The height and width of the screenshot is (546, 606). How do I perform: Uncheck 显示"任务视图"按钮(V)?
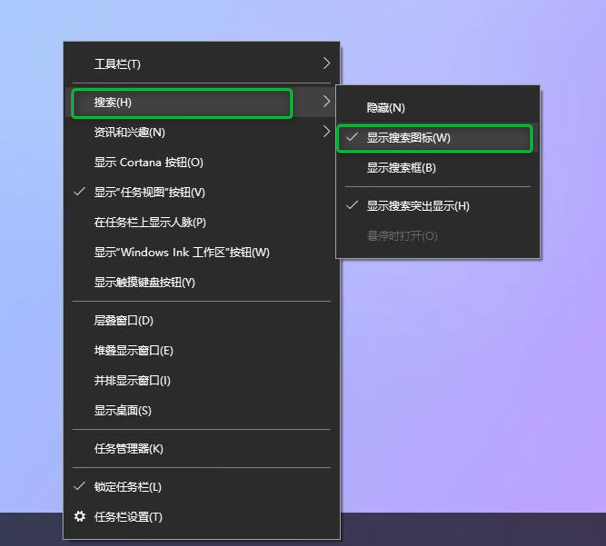click(x=201, y=192)
